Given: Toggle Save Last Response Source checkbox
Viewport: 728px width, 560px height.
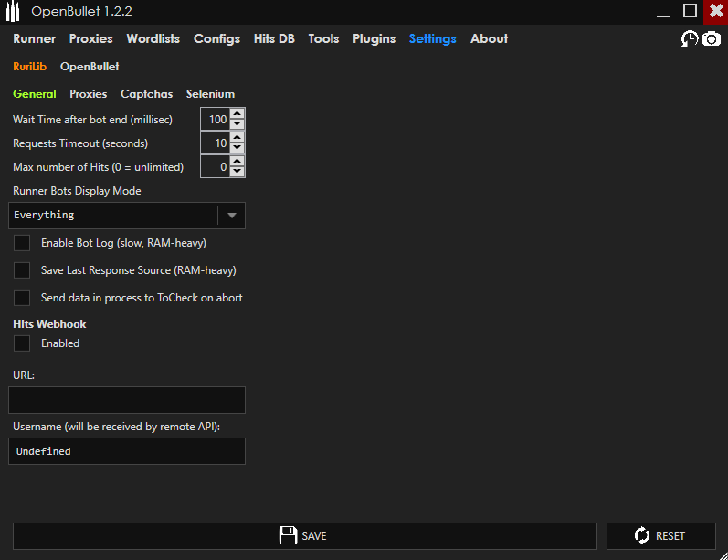Looking at the screenshot, I should (x=22, y=270).
